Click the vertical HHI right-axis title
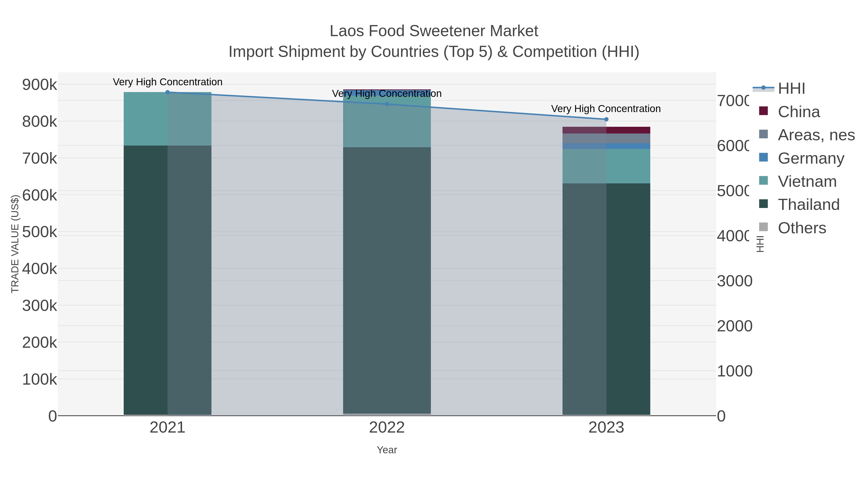 760,244
